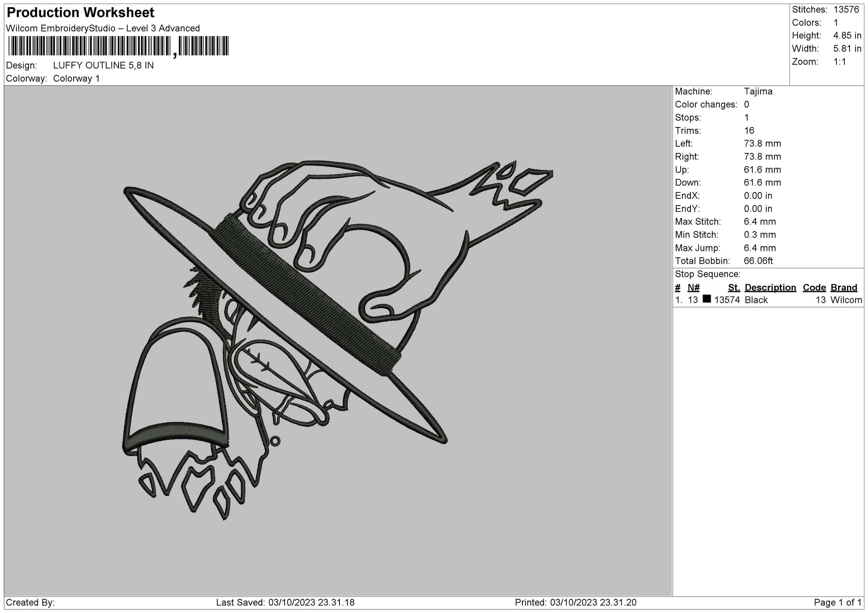
Task: Click the Description column header
Action: click(770, 288)
